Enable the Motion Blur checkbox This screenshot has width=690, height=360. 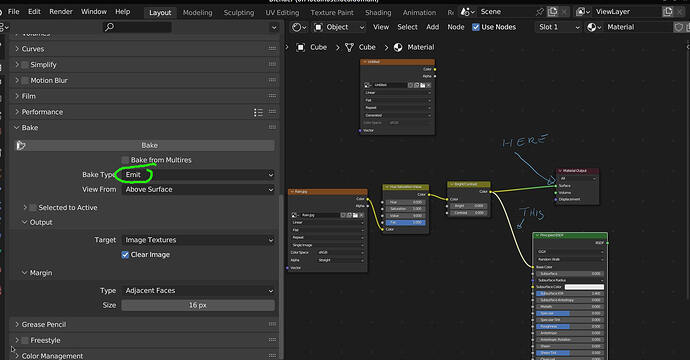click(x=25, y=81)
